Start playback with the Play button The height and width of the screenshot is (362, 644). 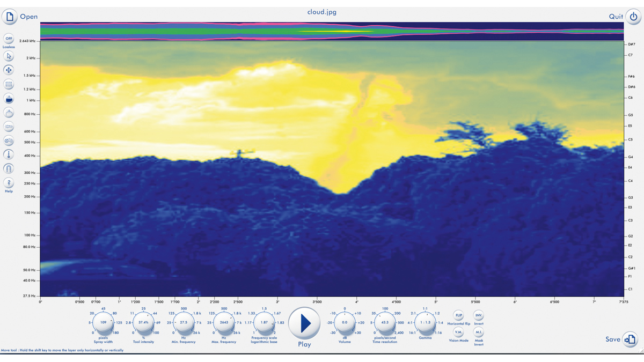pyautogui.click(x=304, y=323)
